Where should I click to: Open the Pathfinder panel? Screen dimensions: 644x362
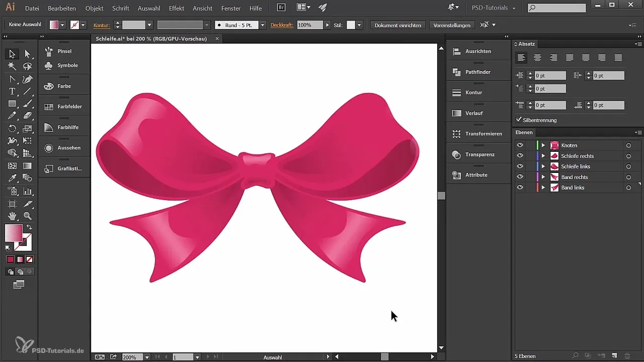pos(477,72)
